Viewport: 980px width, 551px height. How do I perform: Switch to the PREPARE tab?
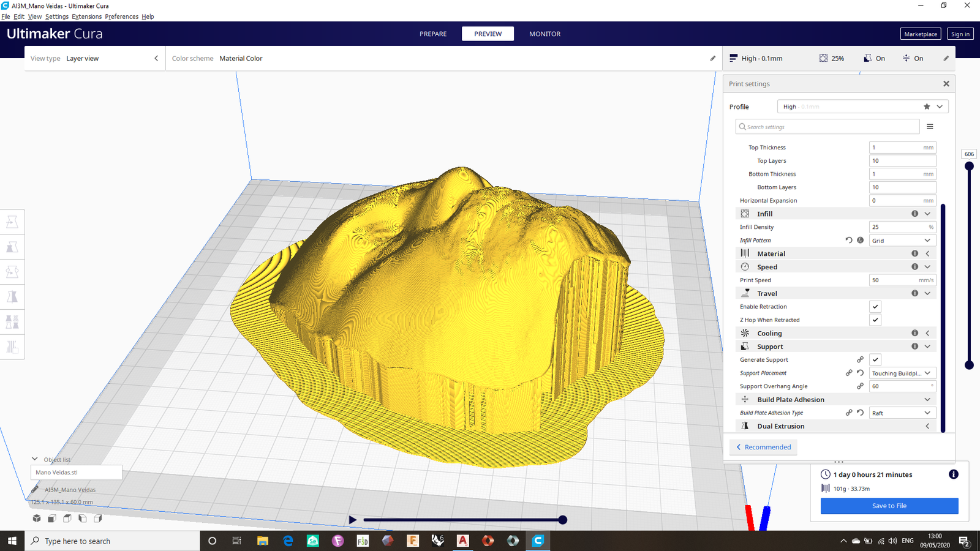pos(433,34)
